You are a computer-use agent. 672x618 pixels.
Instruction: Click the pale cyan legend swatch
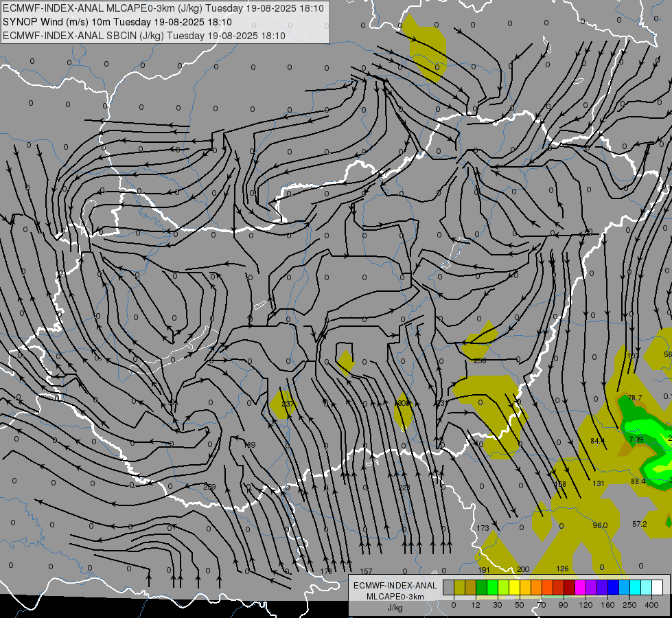[x=647, y=587]
